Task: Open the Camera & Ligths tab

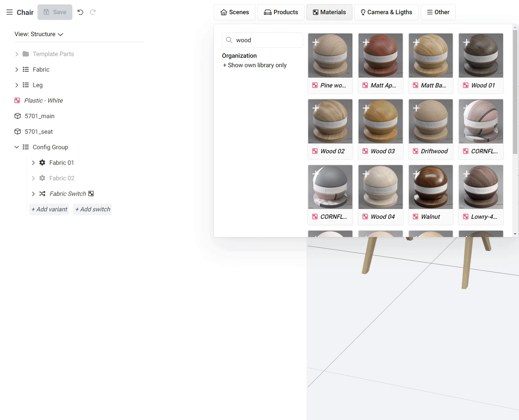Action: point(386,12)
